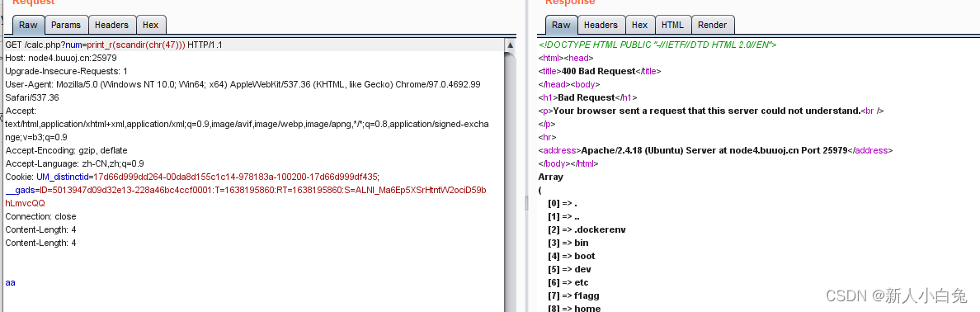Click the second Content-Length: 4 line

[40, 243]
